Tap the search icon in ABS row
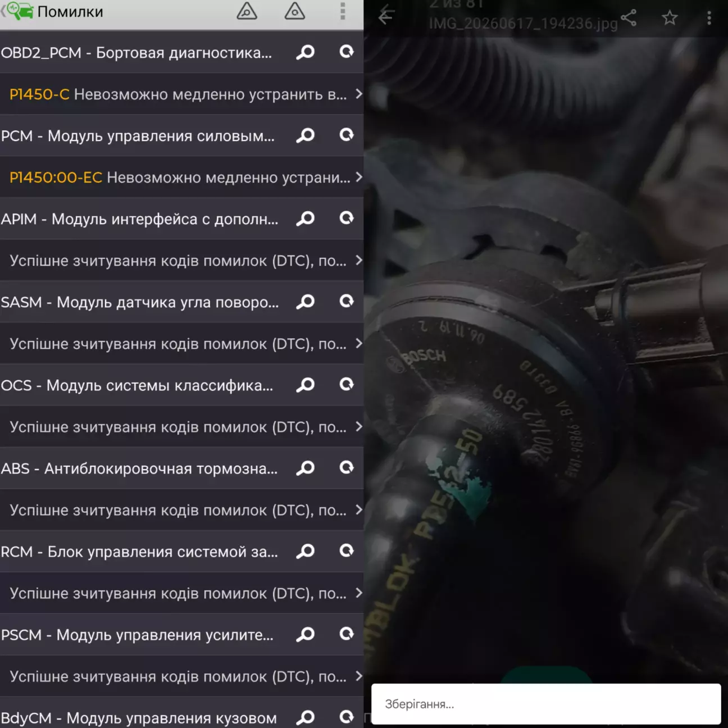The width and height of the screenshot is (728, 728). [306, 468]
